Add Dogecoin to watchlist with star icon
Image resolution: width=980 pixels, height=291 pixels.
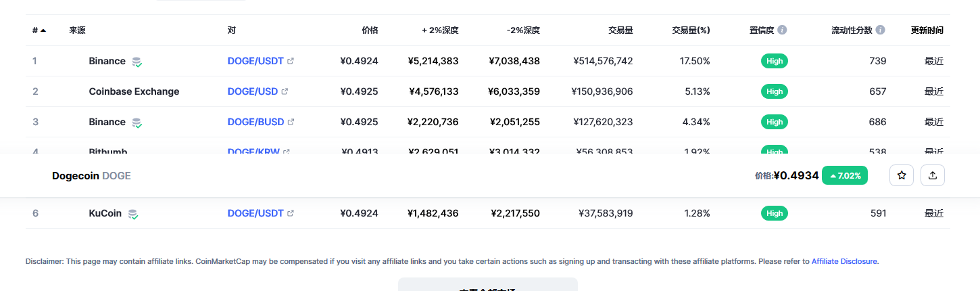[901, 175]
